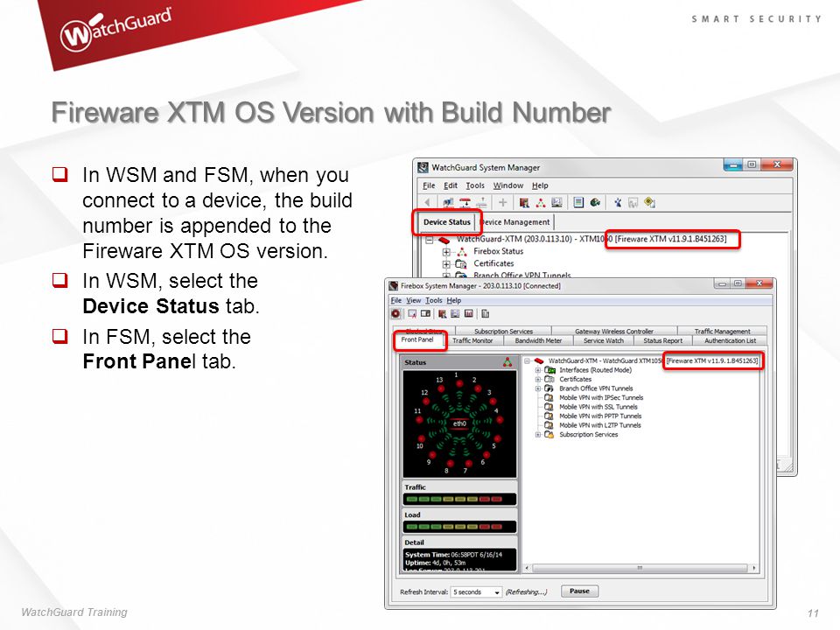Open the Authentication List tab
Image resolution: width=840 pixels, height=630 pixels.
[x=730, y=340]
